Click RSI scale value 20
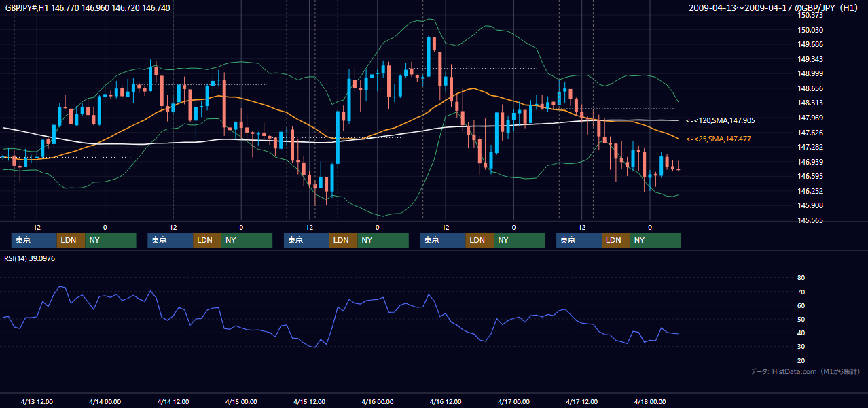Image resolution: width=868 pixels, height=408 pixels. [801, 360]
